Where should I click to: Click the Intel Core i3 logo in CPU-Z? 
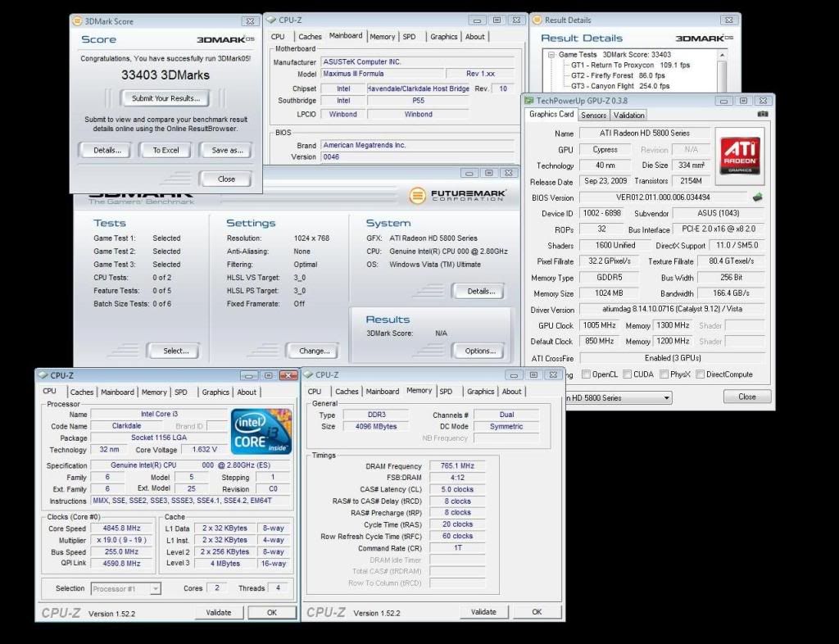pos(261,431)
